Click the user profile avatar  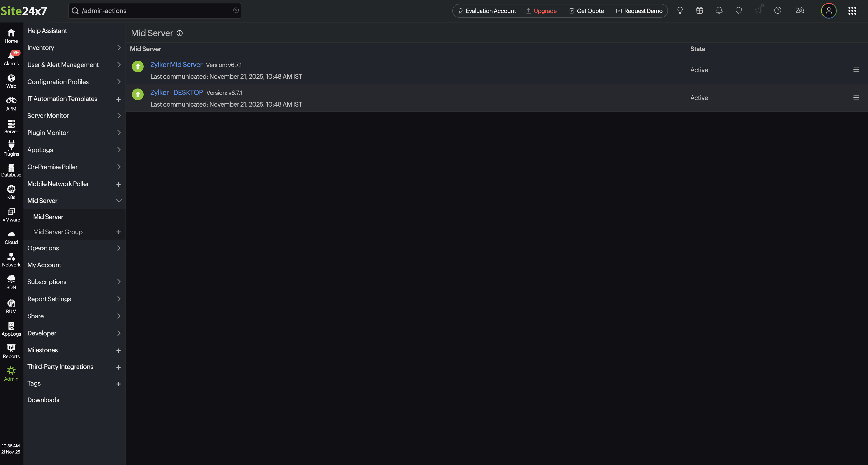click(x=829, y=11)
